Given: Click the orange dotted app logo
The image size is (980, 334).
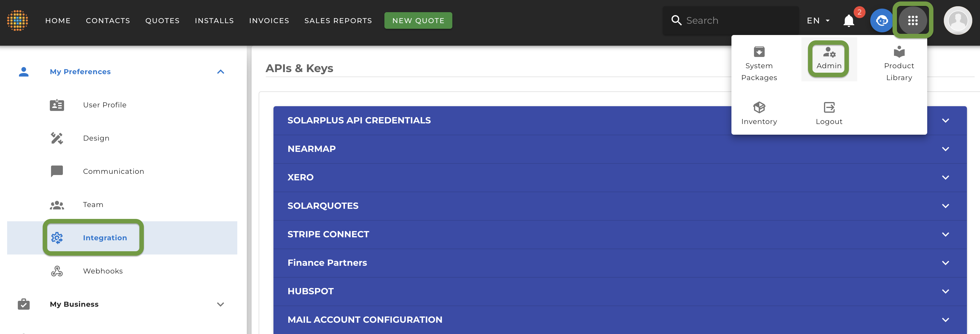Looking at the screenshot, I should coord(17,20).
